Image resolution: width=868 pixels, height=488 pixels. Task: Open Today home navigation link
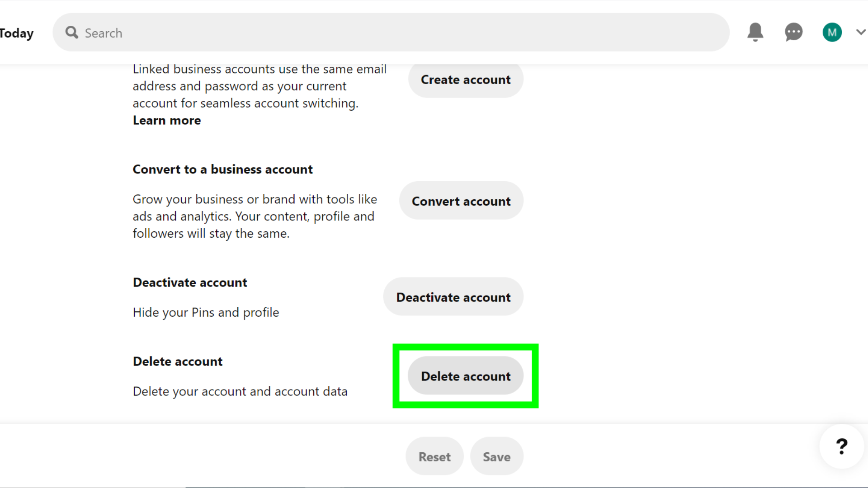click(17, 32)
